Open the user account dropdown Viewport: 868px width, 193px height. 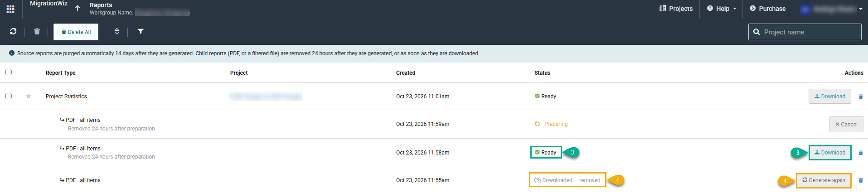[x=831, y=9]
